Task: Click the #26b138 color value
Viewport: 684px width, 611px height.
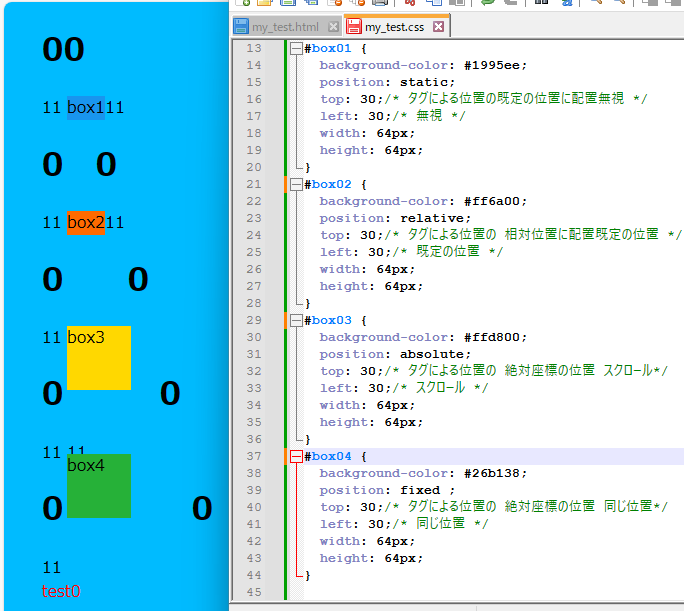Action: pos(492,474)
